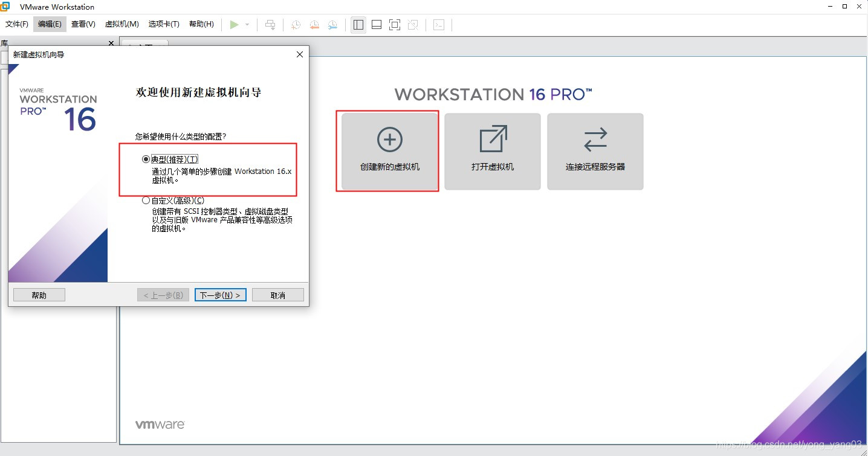Image resolution: width=868 pixels, height=456 pixels.
Task: Open the 文件(F) menu
Action: point(17,24)
